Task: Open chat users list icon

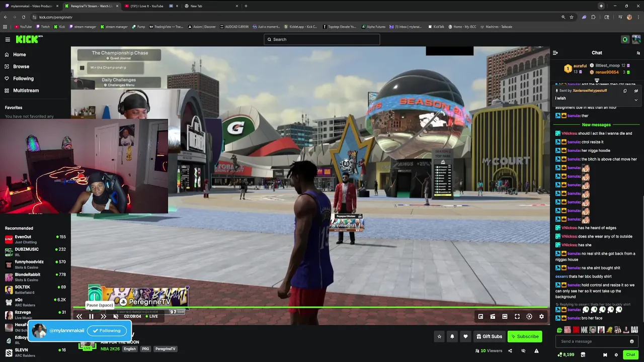Action: tap(638, 53)
